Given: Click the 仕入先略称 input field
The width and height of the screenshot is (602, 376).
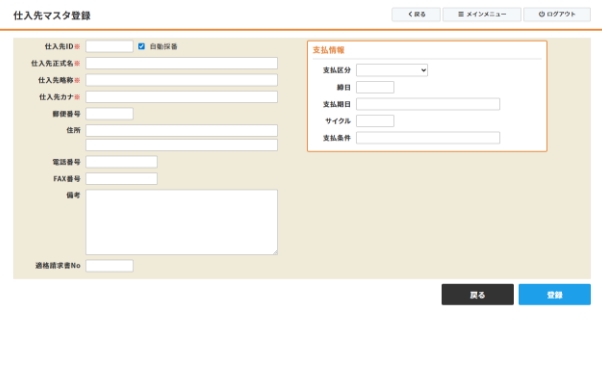Looking at the screenshot, I should pos(182,80).
